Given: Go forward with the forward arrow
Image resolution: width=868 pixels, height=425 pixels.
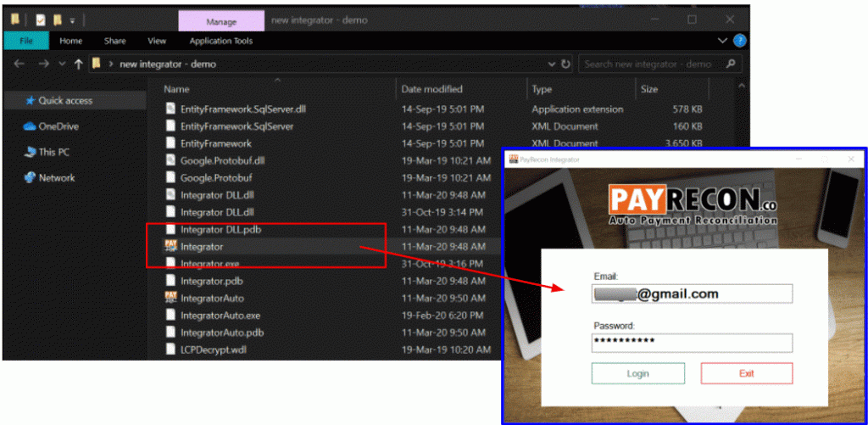Looking at the screenshot, I should tap(44, 64).
